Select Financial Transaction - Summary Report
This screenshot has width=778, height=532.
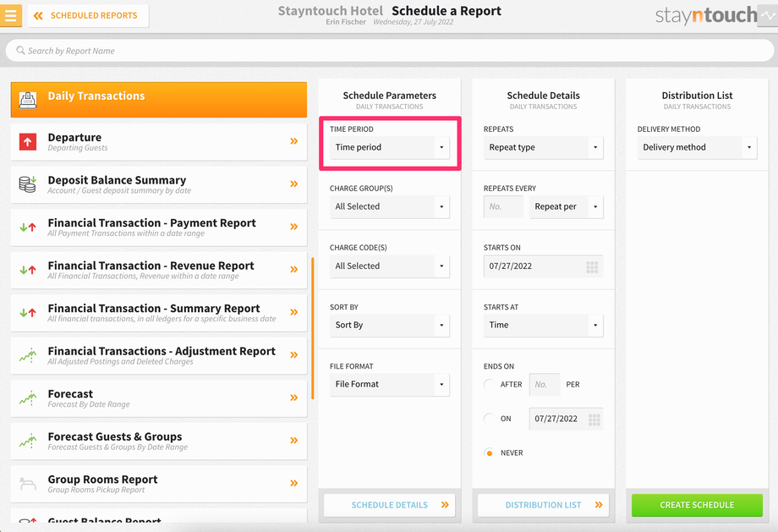[x=159, y=313]
